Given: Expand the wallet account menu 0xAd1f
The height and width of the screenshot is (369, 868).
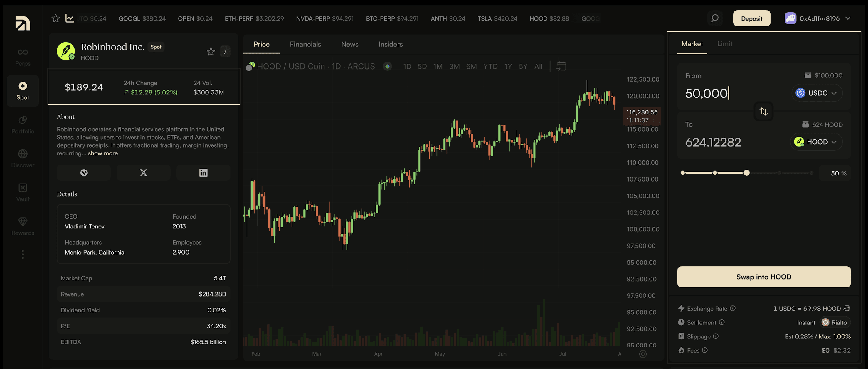Looking at the screenshot, I should point(817,18).
